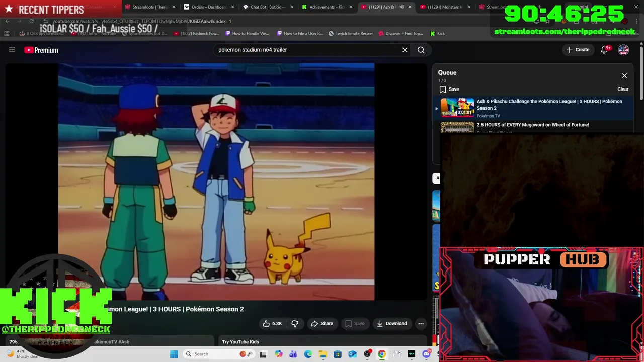
Task: Open the YouTube notifications bell
Action: [605, 50]
